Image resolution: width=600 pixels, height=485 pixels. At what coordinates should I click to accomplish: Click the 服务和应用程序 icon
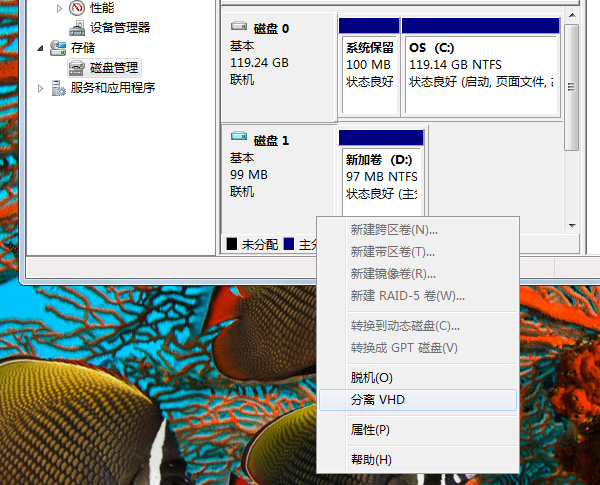point(58,88)
